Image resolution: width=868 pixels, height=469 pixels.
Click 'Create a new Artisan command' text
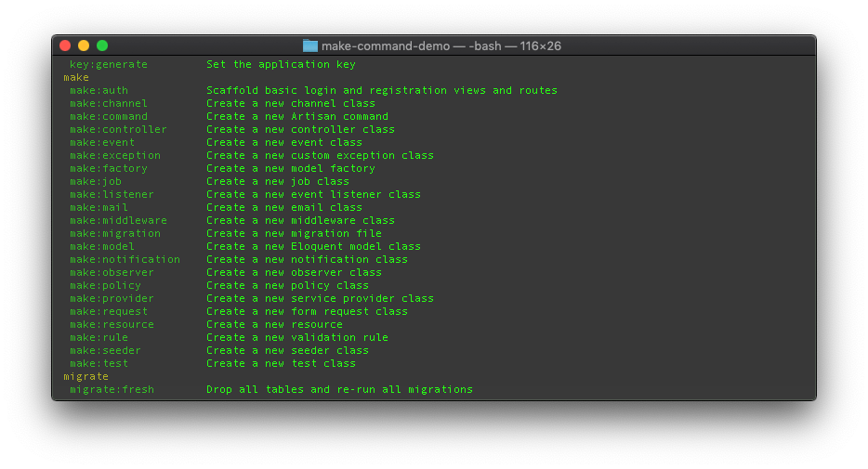(297, 116)
